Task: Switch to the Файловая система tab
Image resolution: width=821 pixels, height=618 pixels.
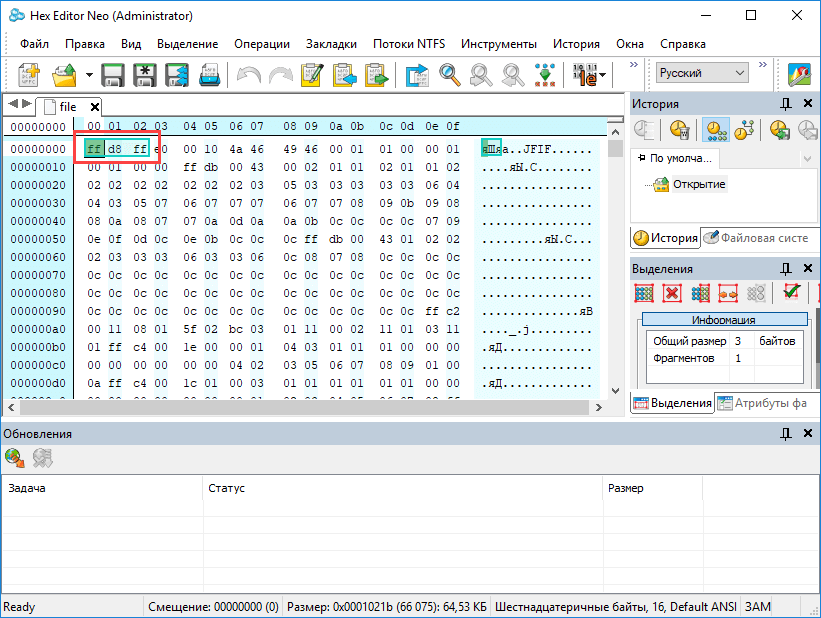Action: click(x=759, y=237)
